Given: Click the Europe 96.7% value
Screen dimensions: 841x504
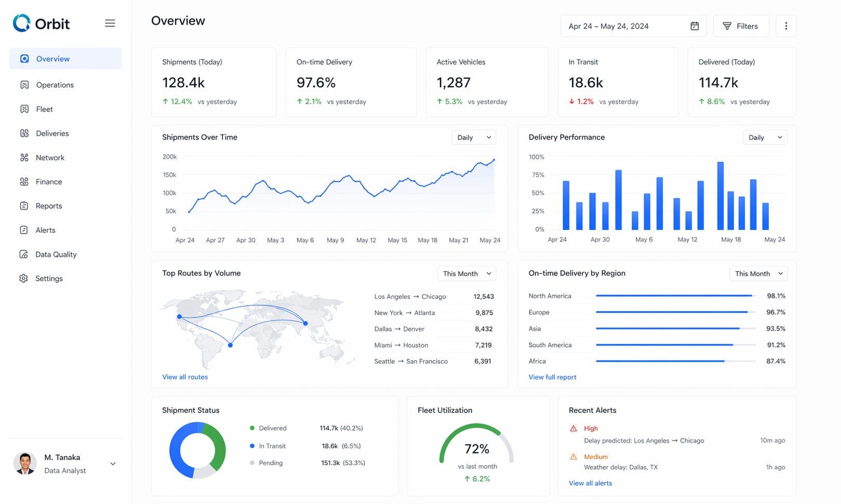Looking at the screenshot, I should click(x=776, y=312).
